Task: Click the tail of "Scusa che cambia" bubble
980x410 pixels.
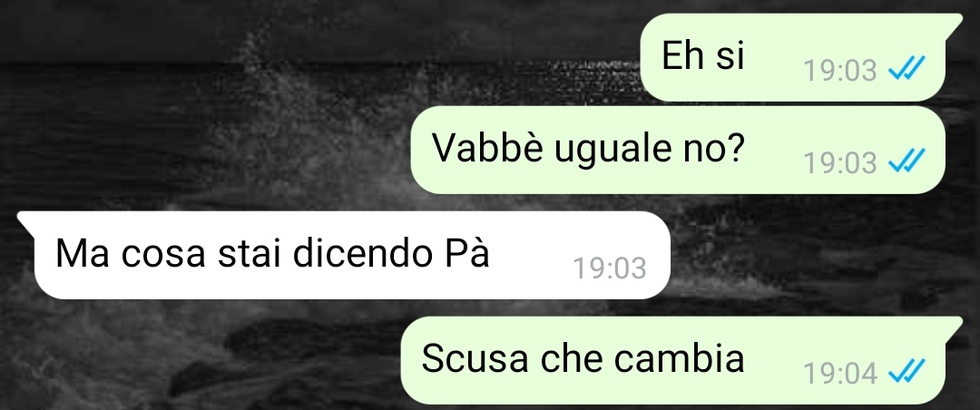Action: pyautogui.click(x=953, y=327)
